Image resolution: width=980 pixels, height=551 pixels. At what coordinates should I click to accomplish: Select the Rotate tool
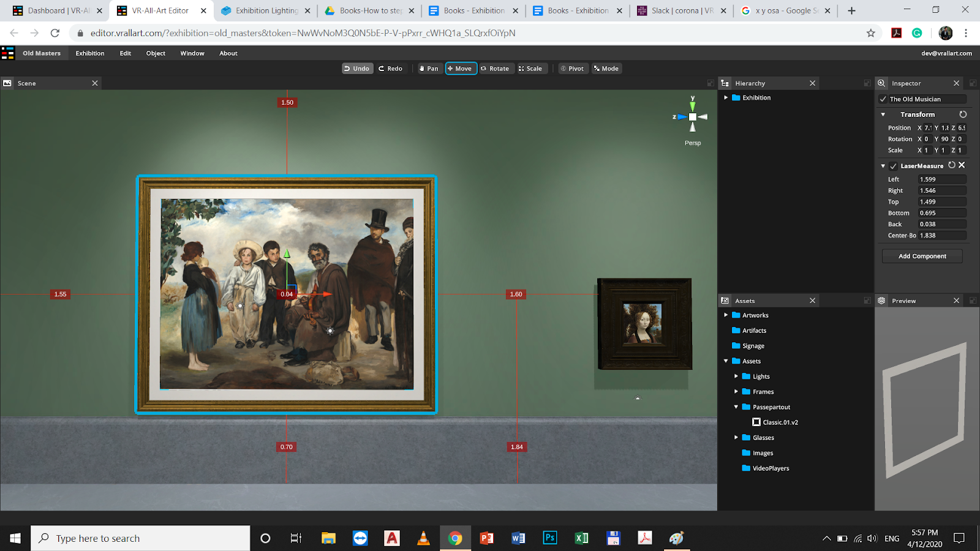pyautogui.click(x=495, y=69)
